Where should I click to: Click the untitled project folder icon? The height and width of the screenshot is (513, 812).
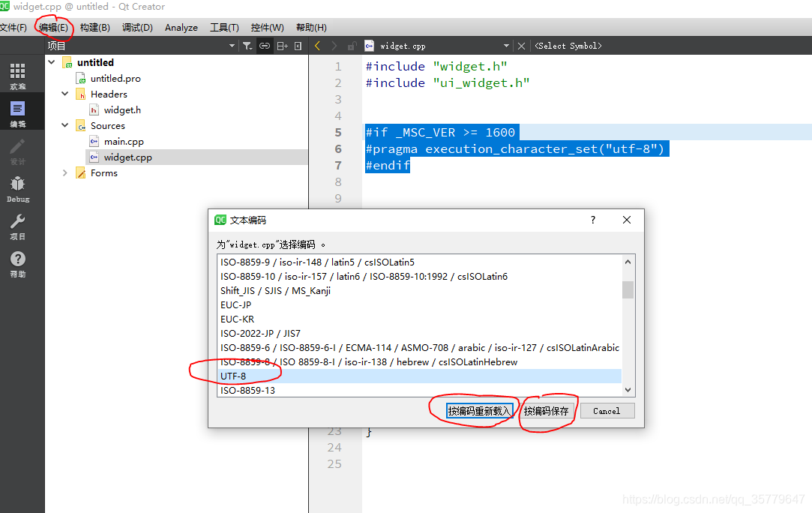67,63
